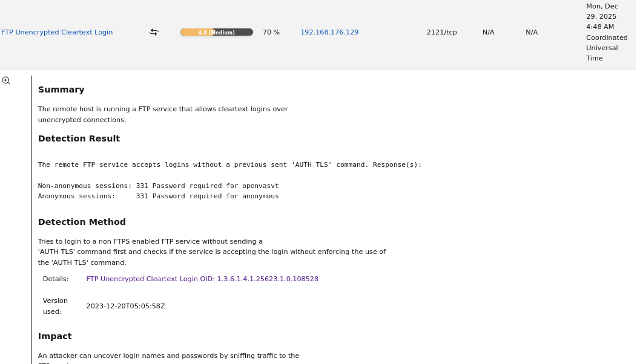Click the magnifying glass zoom icon in the sidebar
This screenshot has height=364, width=643.
point(6,80)
